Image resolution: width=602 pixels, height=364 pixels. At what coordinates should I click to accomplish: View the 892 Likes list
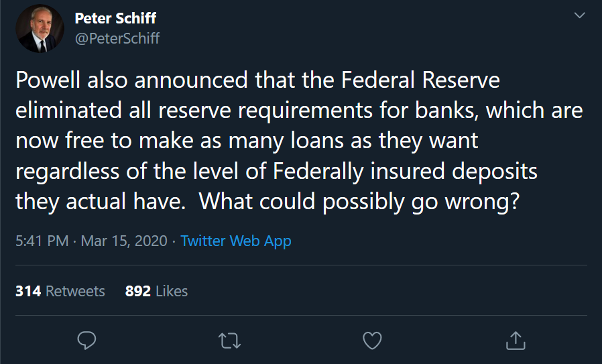click(156, 291)
